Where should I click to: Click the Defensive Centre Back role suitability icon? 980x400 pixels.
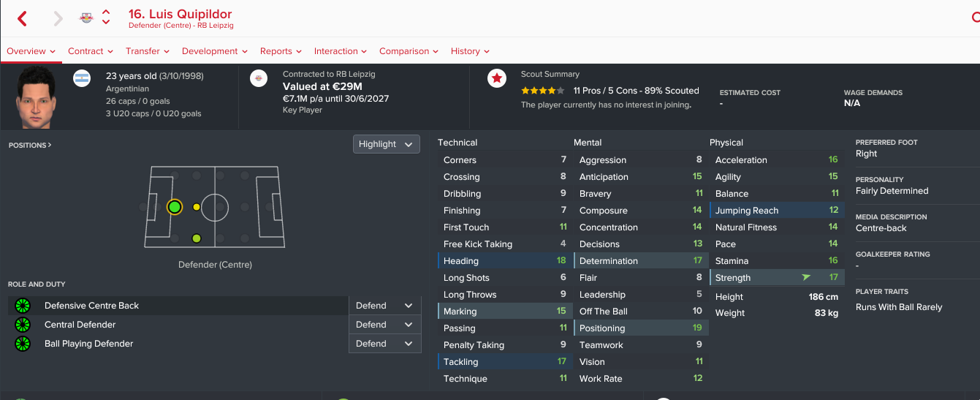(x=22, y=306)
